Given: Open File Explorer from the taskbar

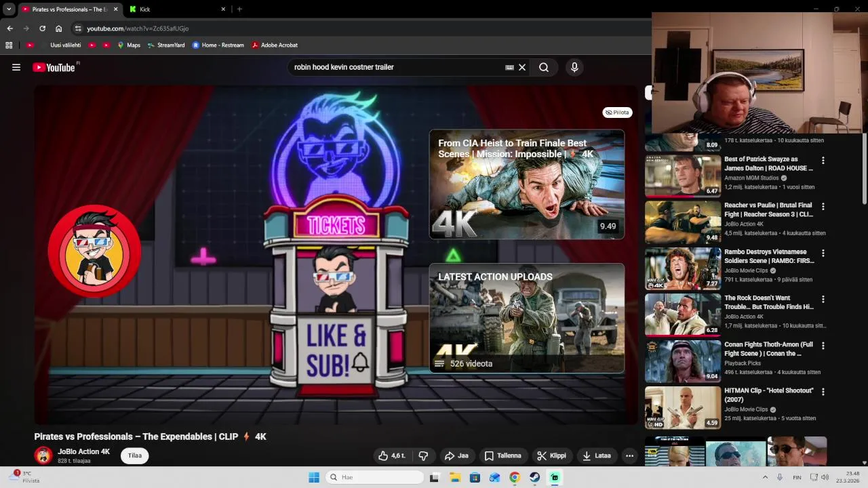Looking at the screenshot, I should pos(454,477).
